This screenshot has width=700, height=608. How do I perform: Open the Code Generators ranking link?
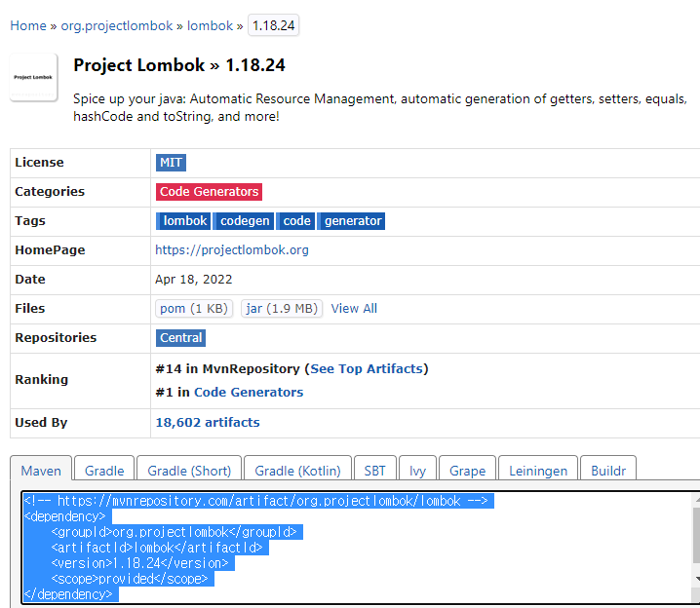[x=249, y=392]
